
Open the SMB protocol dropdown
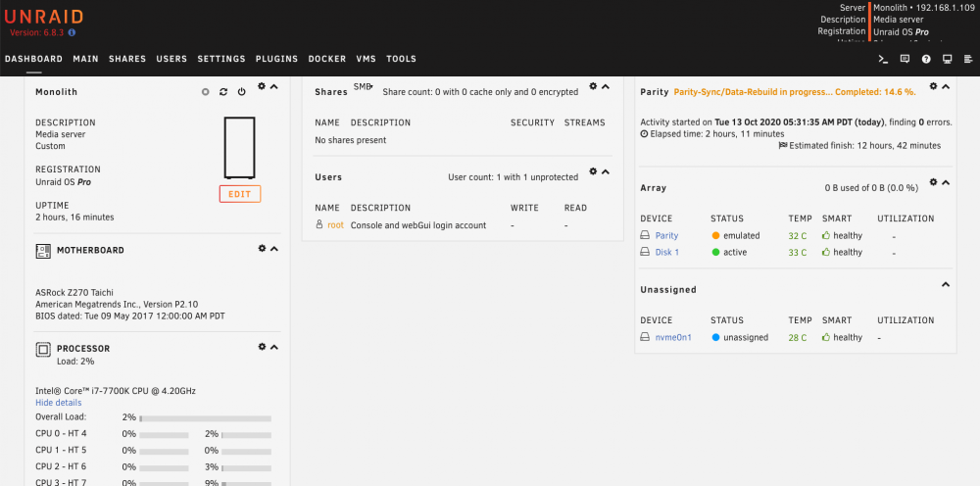[364, 87]
